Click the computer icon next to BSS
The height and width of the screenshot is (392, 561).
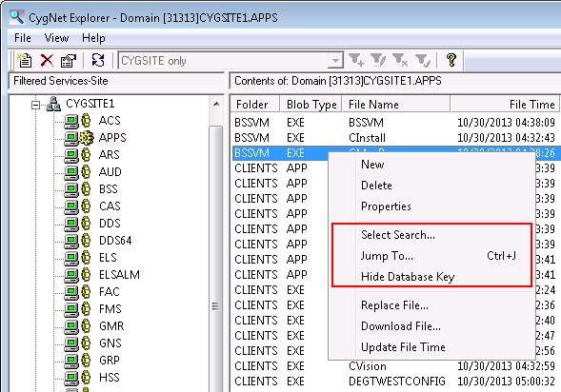click(71, 189)
